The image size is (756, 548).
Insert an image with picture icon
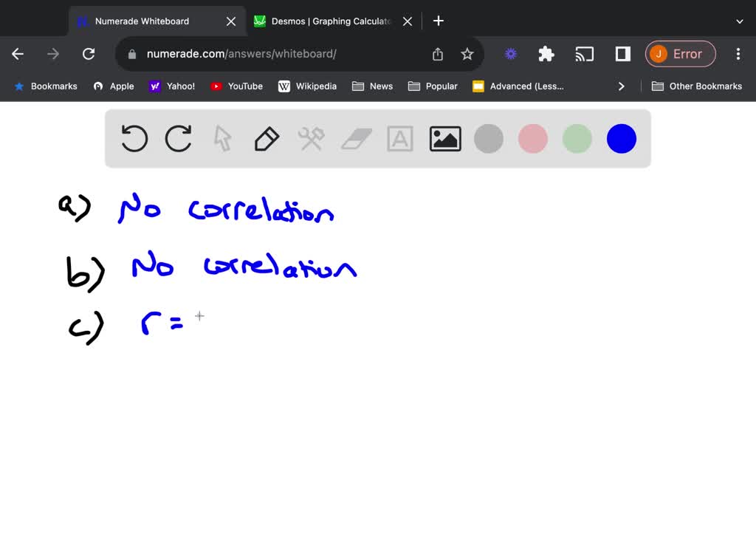445,139
